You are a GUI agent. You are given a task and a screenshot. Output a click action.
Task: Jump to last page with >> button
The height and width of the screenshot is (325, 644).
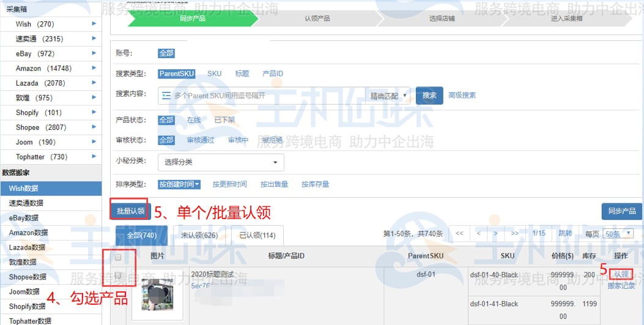(514, 234)
